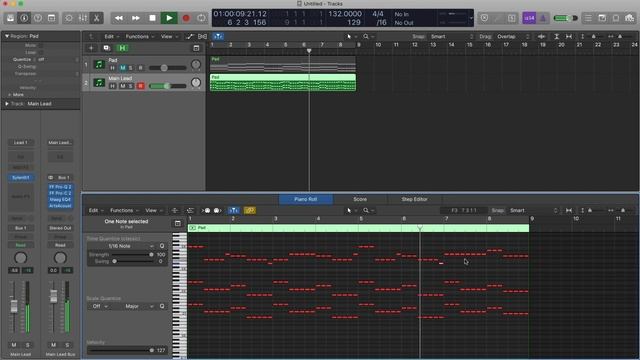Open Piano Roll Edit menu
The width and height of the screenshot is (640, 360).
96,210
